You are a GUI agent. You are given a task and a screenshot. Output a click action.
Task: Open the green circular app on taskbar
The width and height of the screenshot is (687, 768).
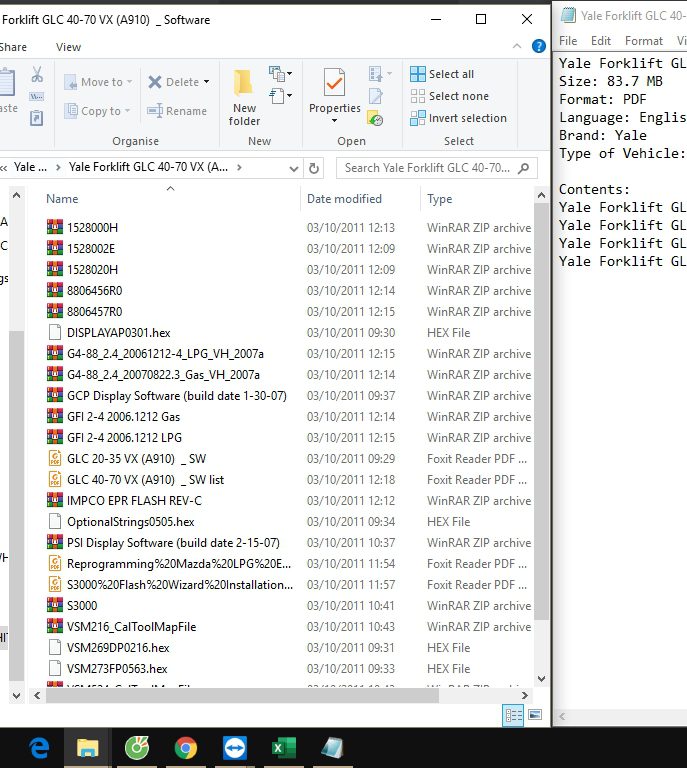click(x=137, y=748)
